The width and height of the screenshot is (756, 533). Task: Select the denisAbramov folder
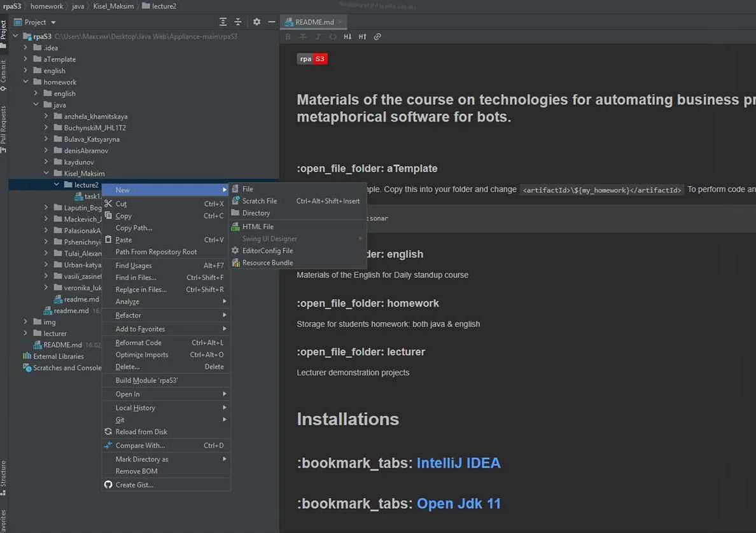pyautogui.click(x=86, y=150)
